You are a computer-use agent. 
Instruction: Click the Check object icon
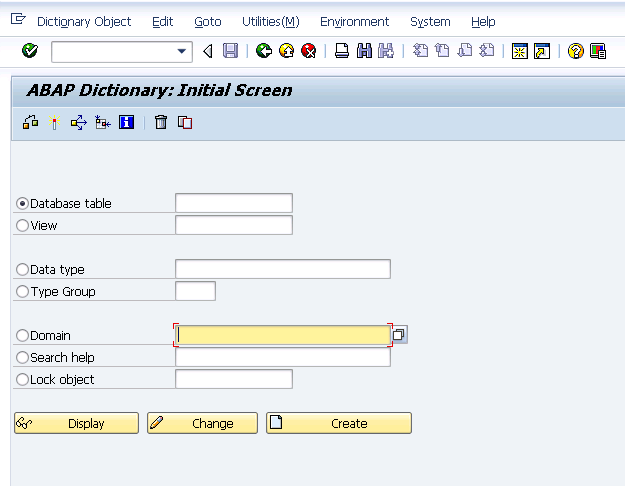[30, 122]
